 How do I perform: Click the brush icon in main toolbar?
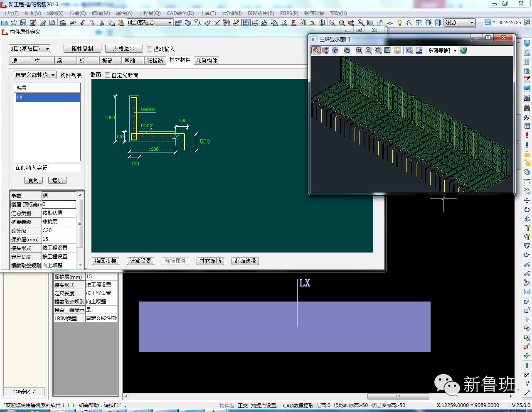(x=208, y=22)
